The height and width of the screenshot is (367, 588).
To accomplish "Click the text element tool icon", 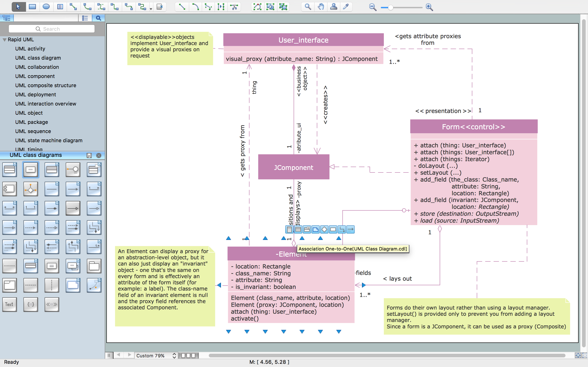I will [x=9, y=304].
